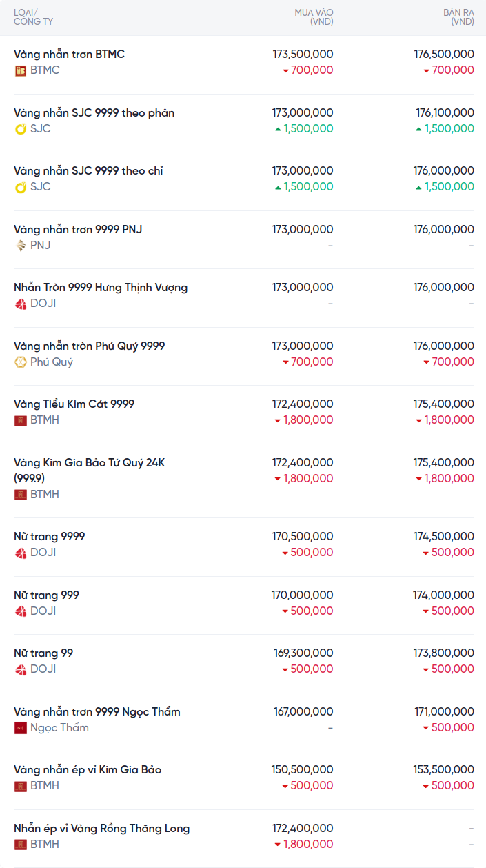Open 'Vàng nhẫn tròn Phú Quý 9999' entry
The height and width of the screenshot is (868, 486).
click(89, 346)
